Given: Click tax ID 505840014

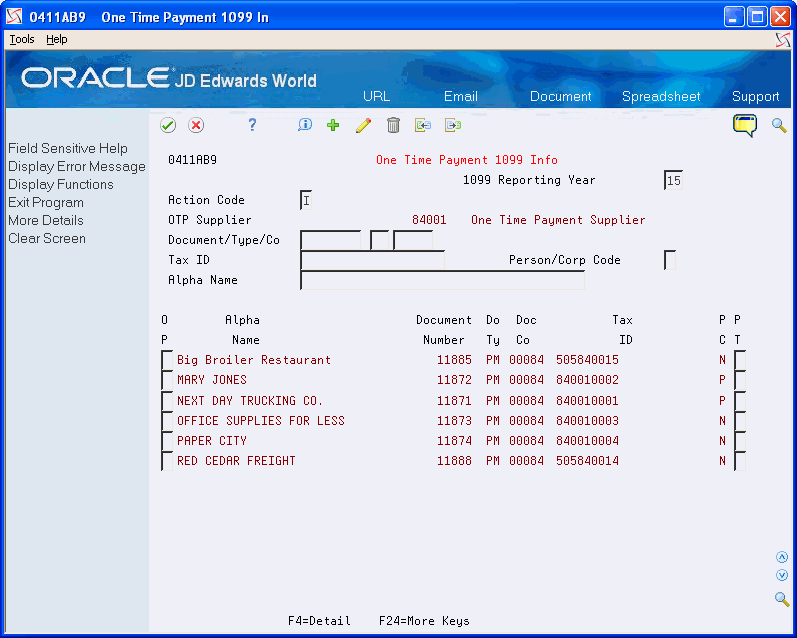Looking at the screenshot, I should 587,461.
